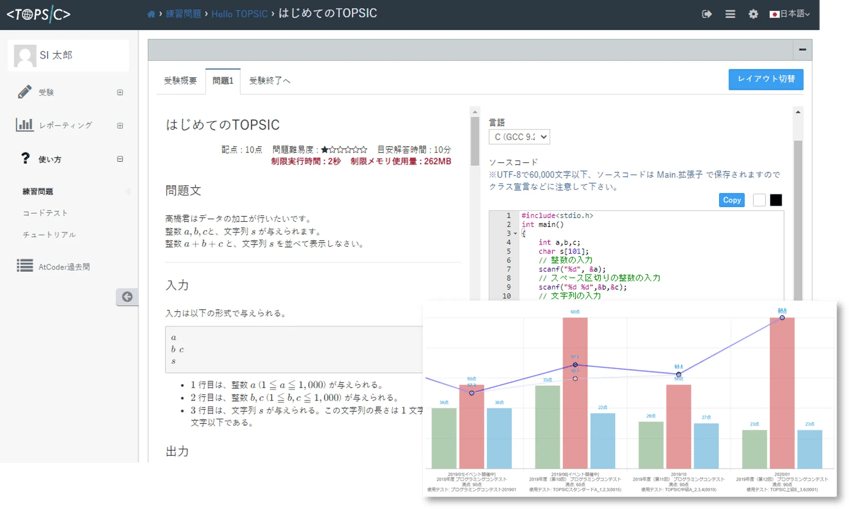Click the home icon in breadcrumb

tap(151, 14)
